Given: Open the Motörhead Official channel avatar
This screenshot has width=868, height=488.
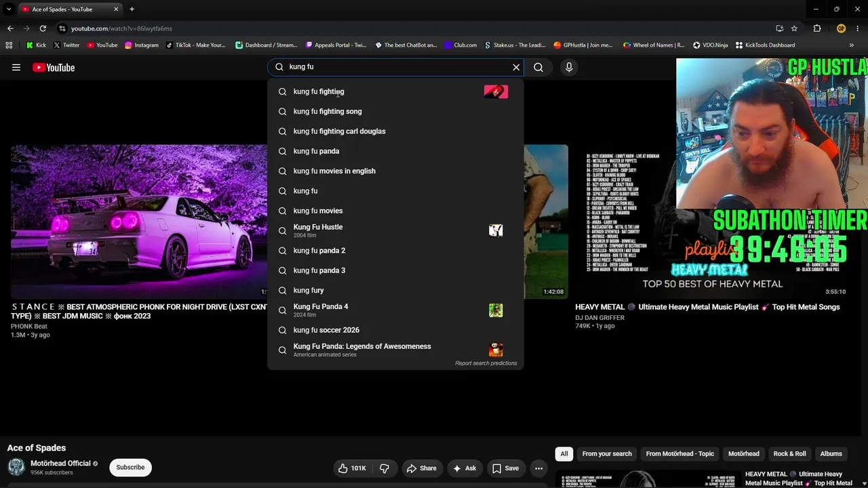Looking at the screenshot, I should [x=16, y=467].
